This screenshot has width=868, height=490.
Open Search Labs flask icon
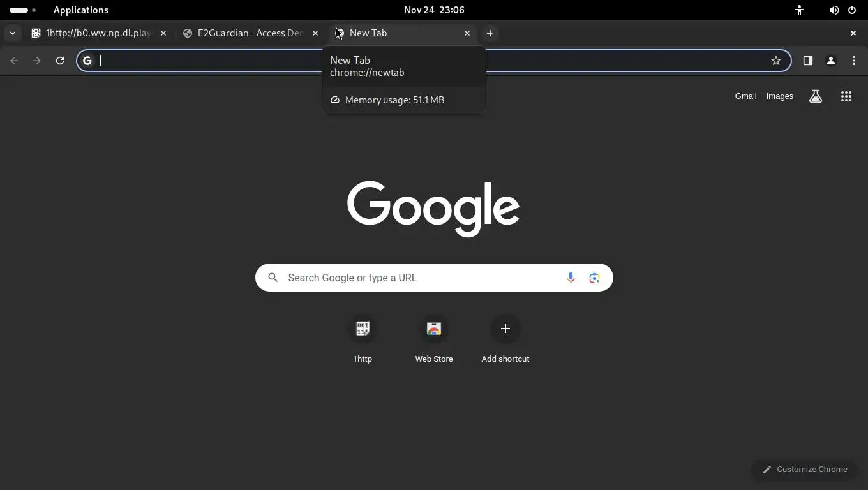[816, 96]
